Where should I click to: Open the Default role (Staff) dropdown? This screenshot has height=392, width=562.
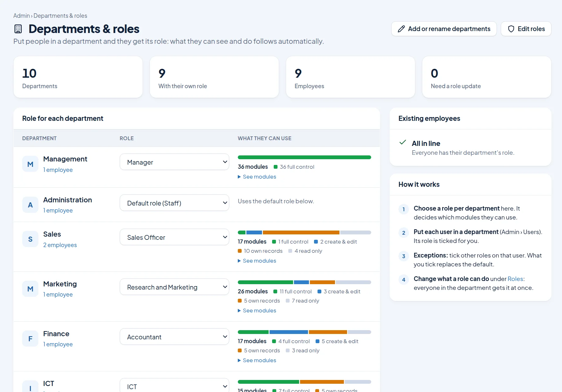tap(174, 203)
